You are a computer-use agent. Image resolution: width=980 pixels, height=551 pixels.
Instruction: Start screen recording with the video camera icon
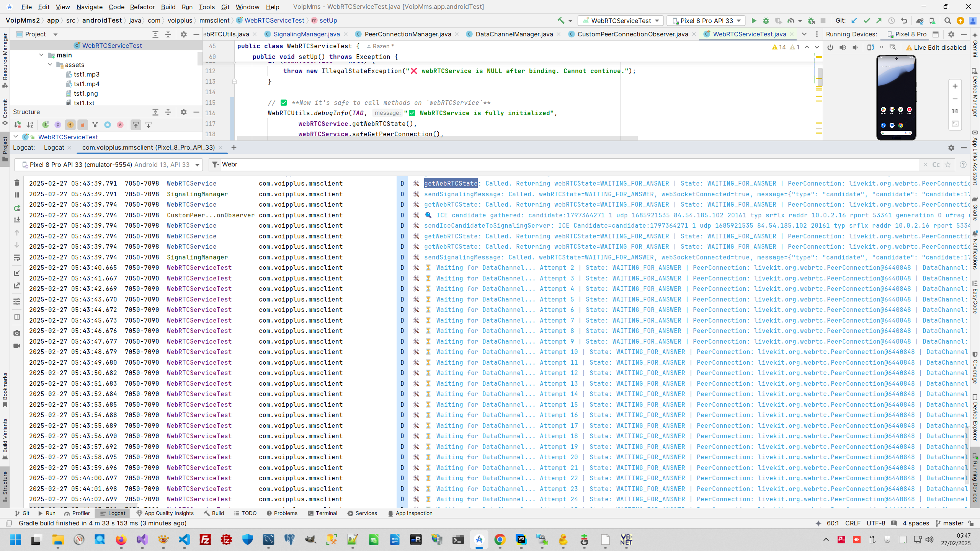16,346
